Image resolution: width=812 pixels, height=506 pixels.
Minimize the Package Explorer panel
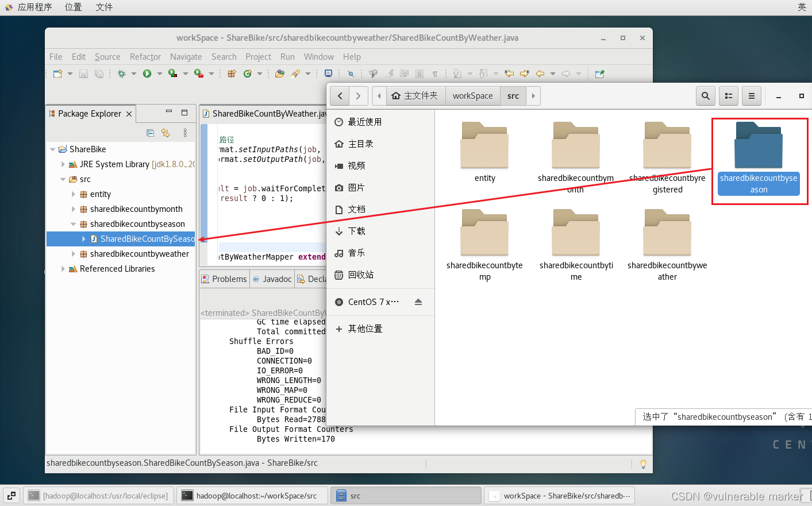pos(169,113)
